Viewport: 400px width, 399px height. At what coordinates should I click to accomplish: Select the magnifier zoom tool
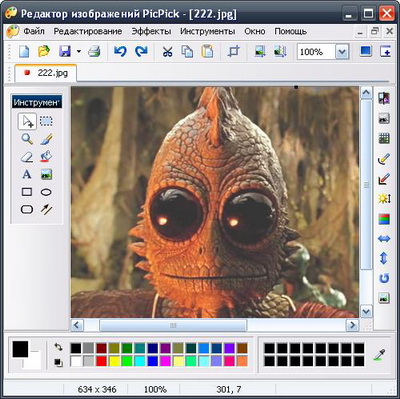click(x=27, y=139)
